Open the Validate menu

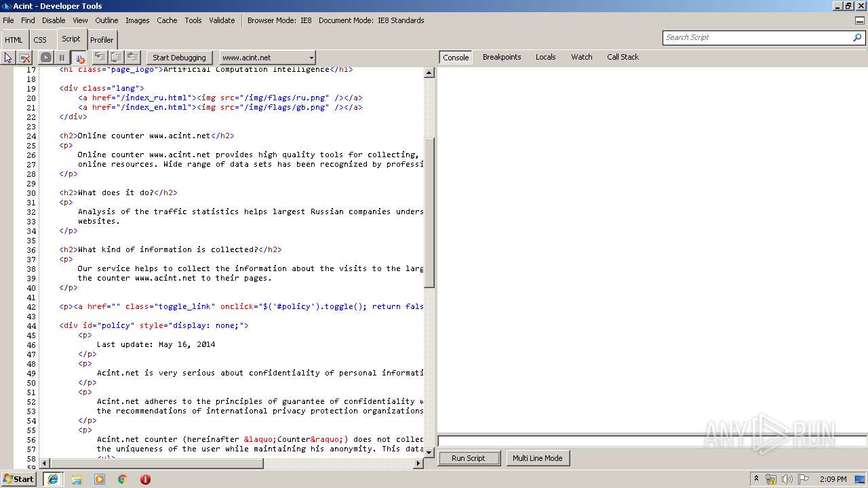[222, 20]
